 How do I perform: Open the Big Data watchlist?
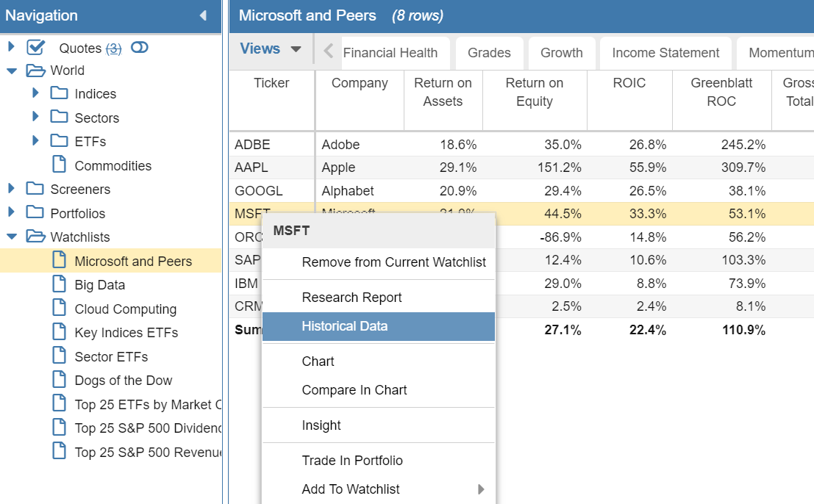[100, 285]
